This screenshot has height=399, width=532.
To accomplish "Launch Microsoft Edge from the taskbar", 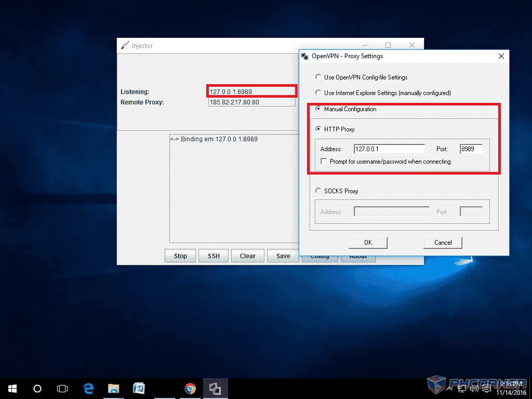I will click(88, 389).
